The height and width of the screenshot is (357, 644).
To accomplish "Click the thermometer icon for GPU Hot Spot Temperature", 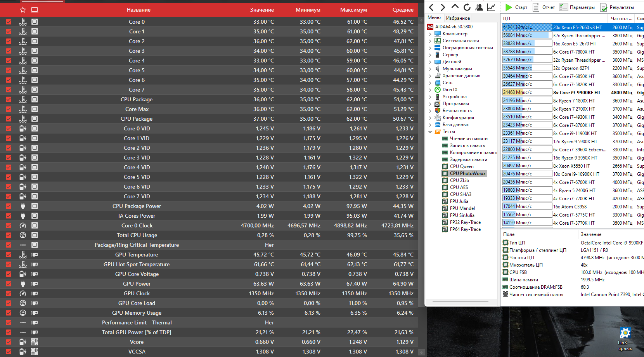I will point(23,264).
